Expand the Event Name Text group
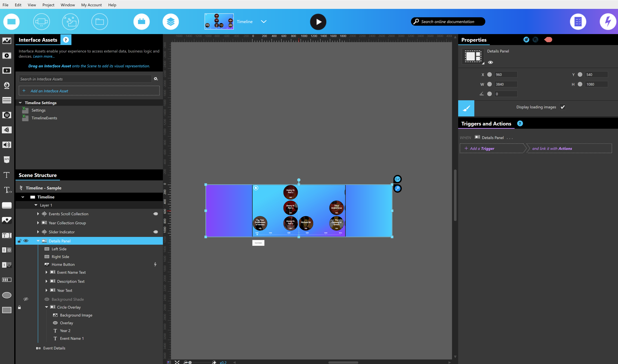 point(46,272)
